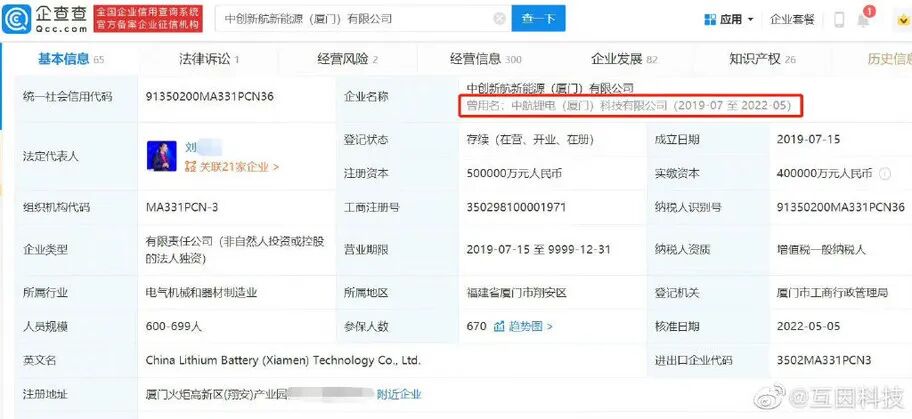Click the 参保人数 label
Screen dimensions: 912x419
[366, 326]
